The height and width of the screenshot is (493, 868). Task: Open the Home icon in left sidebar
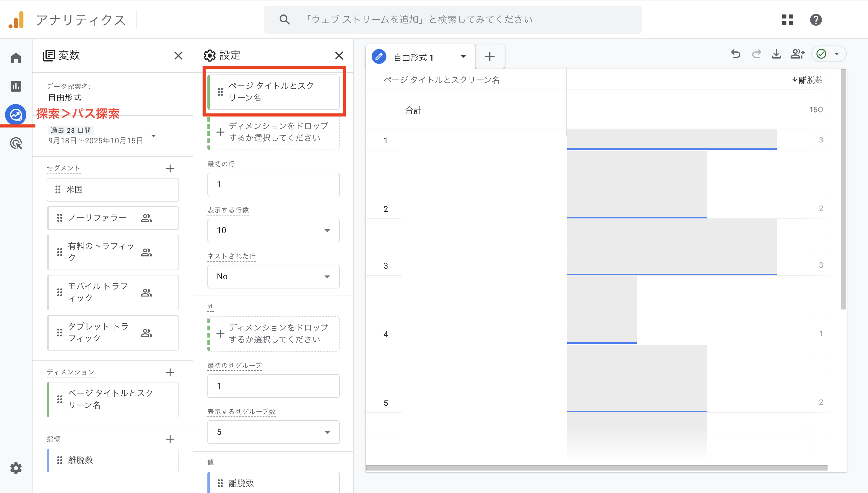16,58
